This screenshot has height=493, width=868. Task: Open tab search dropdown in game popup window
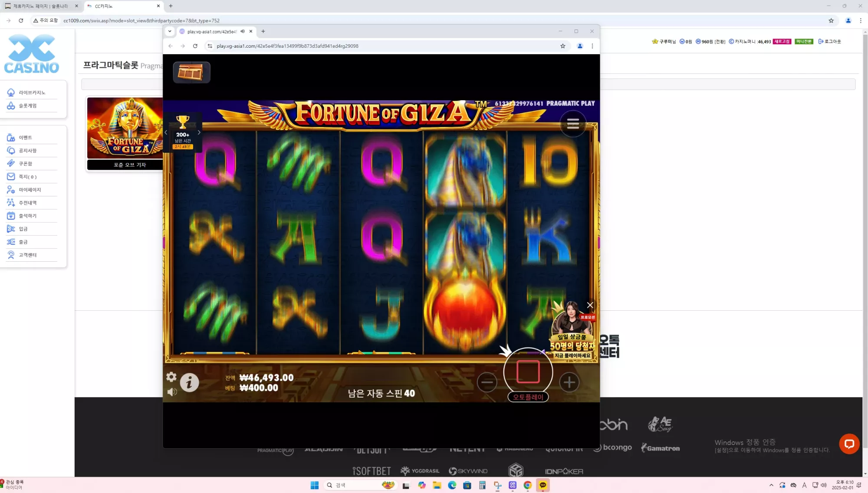point(170,31)
